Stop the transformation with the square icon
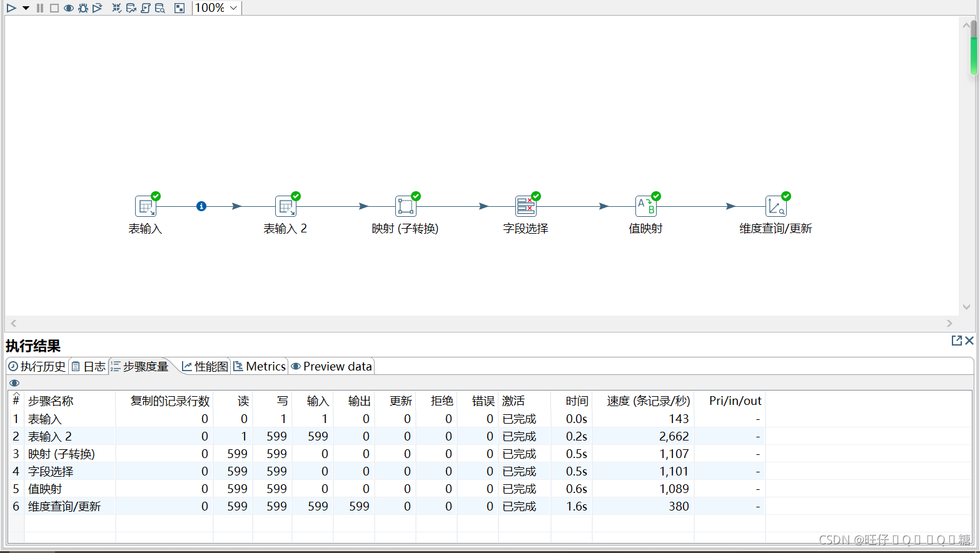Screen dimensions: 980x553 [54, 8]
